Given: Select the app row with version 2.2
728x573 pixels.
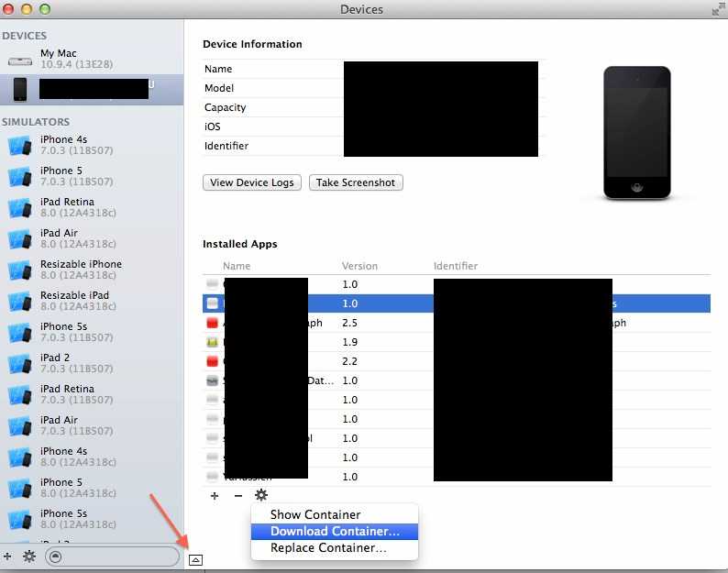Looking at the screenshot, I should (x=457, y=361).
